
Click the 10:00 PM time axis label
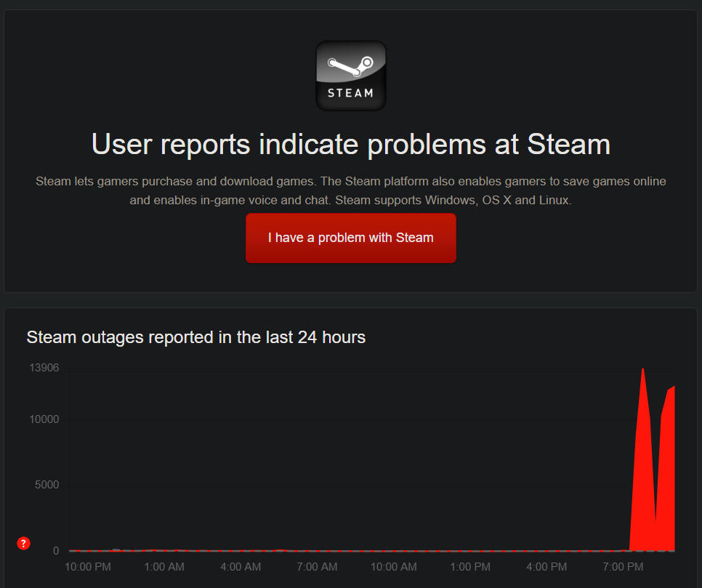tap(88, 566)
